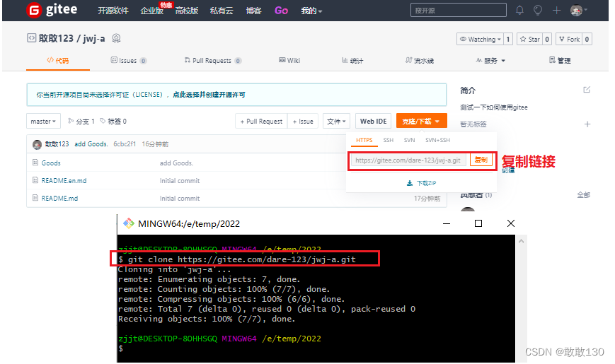
Task: Click the code repository icon before 敢敢123
Action: point(31,38)
